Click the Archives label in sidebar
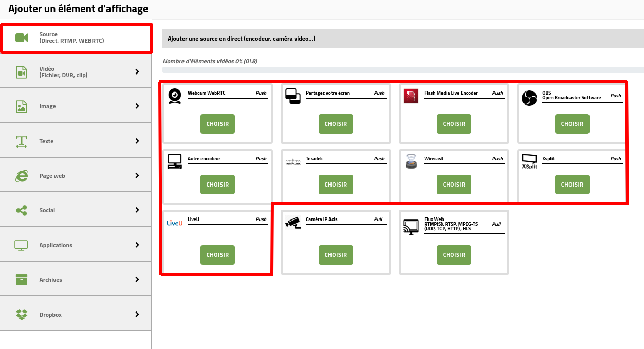This screenshot has height=349, width=644. pyautogui.click(x=50, y=280)
